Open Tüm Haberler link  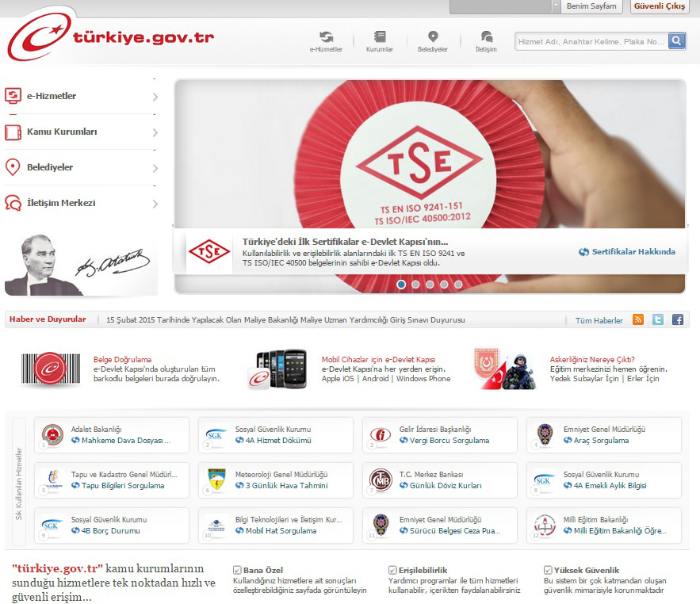coord(599,320)
